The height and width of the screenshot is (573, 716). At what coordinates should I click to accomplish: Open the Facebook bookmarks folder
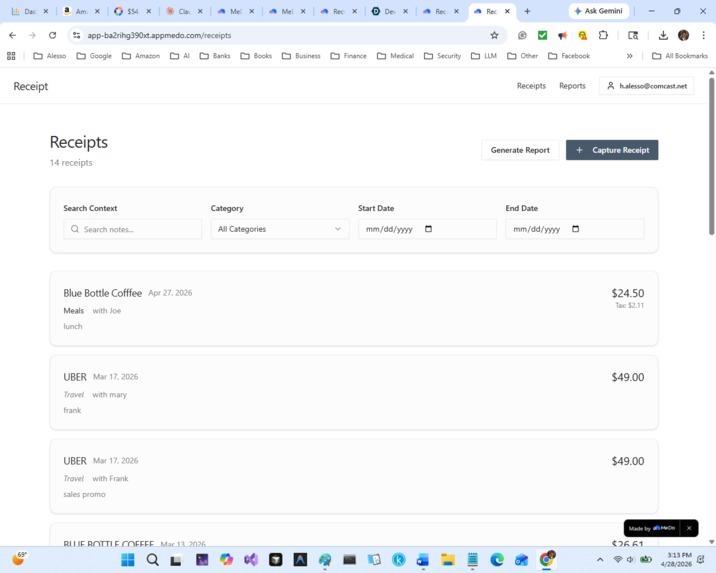point(569,56)
